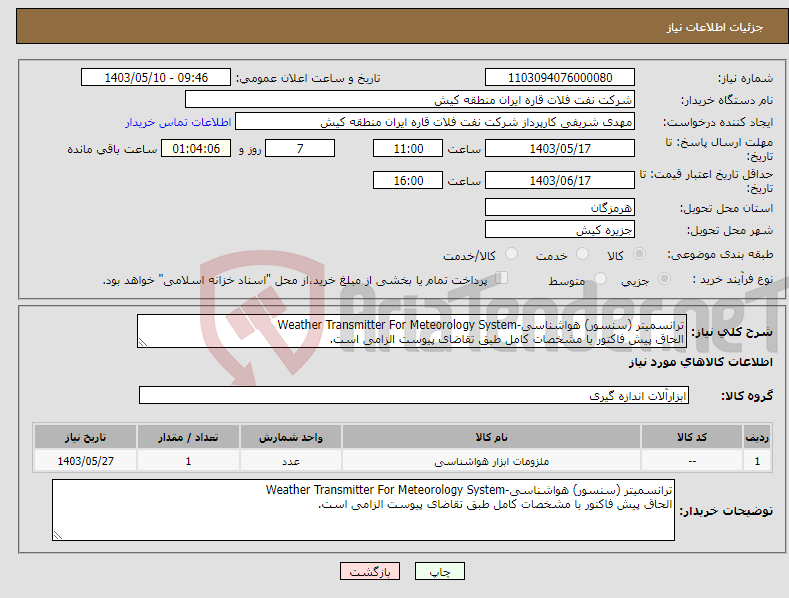Click the city field جزیره کیش

(560, 230)
